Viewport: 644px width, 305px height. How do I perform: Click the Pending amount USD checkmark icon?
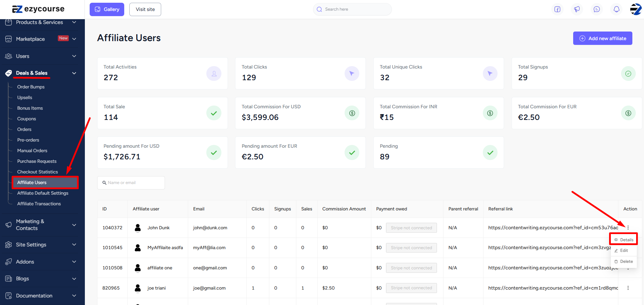tap(214, 152)
